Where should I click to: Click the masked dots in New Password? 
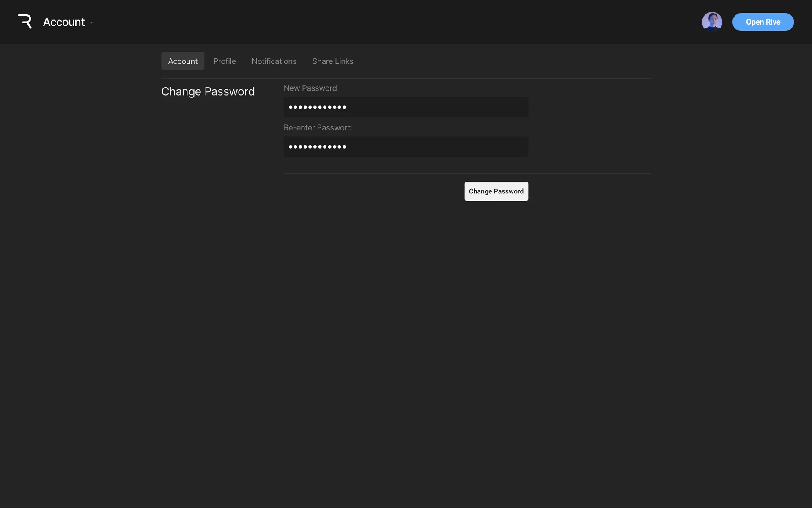[317, 108]
